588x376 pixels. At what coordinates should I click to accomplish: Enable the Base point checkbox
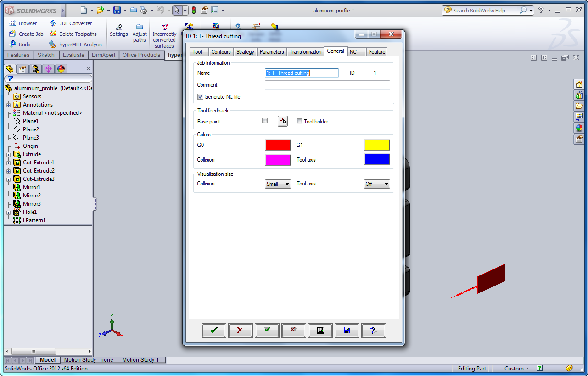click(265, 121)
